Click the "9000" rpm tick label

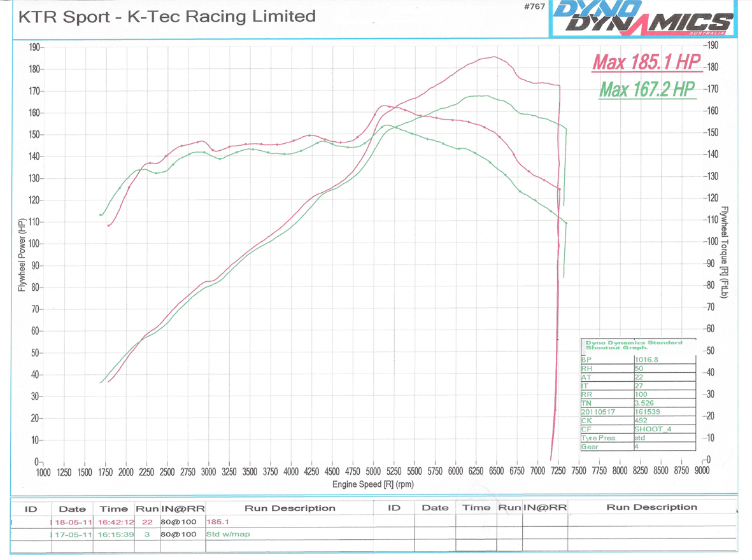pos(702,471)
